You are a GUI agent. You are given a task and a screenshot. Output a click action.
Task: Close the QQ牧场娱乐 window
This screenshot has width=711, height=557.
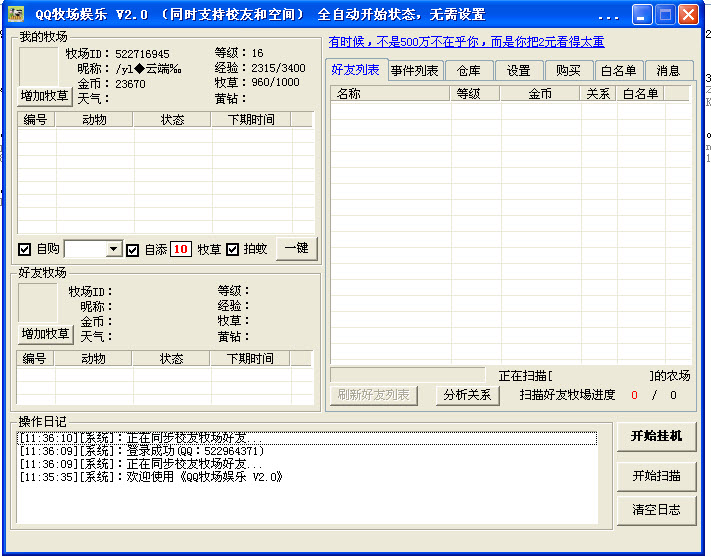[x=688, y=15]
